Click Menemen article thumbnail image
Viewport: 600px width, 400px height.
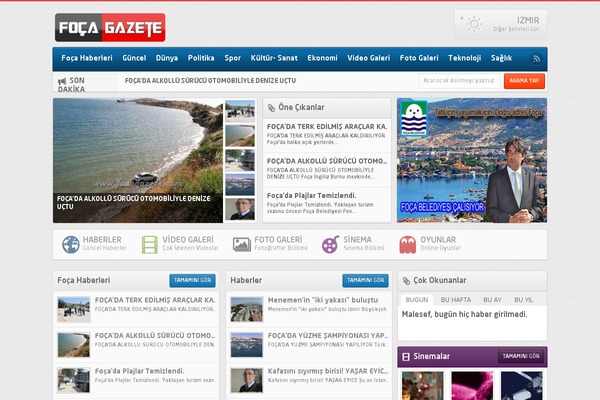pos(247,309)
